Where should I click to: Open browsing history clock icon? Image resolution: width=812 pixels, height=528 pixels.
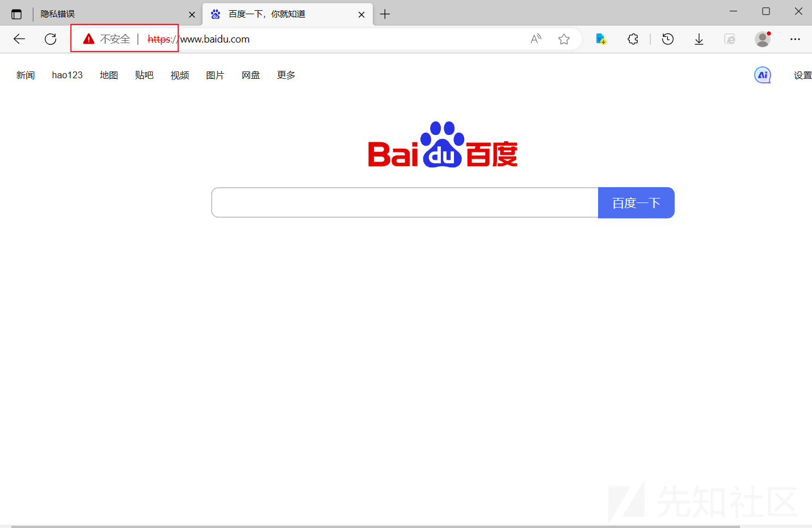(x=668, y=39)
